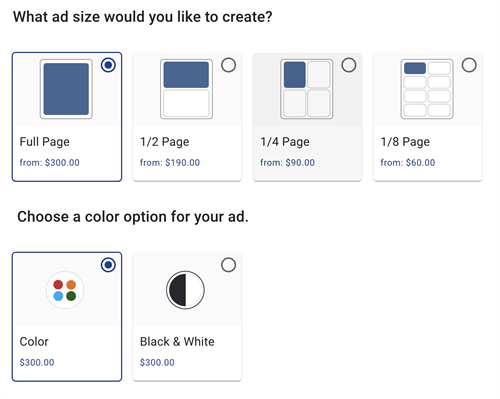Viewport: 500px width, 399px height.
Task: Click the $300.00 price under Color
Action: pyautogui.click(x=37, y=363)
